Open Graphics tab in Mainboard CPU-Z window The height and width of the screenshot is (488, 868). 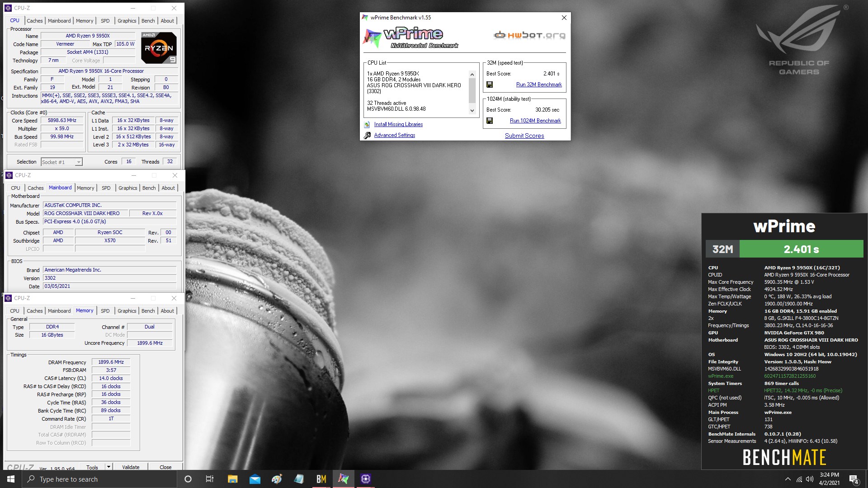coord(127,188)
